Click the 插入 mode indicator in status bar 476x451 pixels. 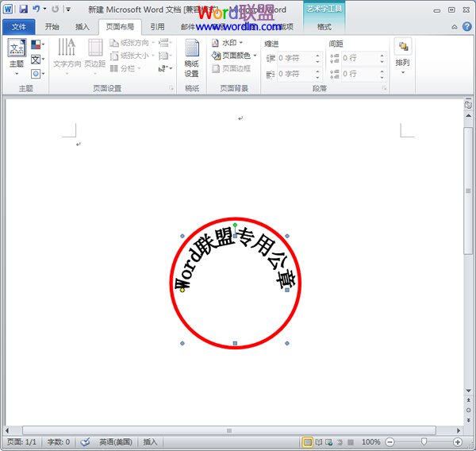(150, 441)
